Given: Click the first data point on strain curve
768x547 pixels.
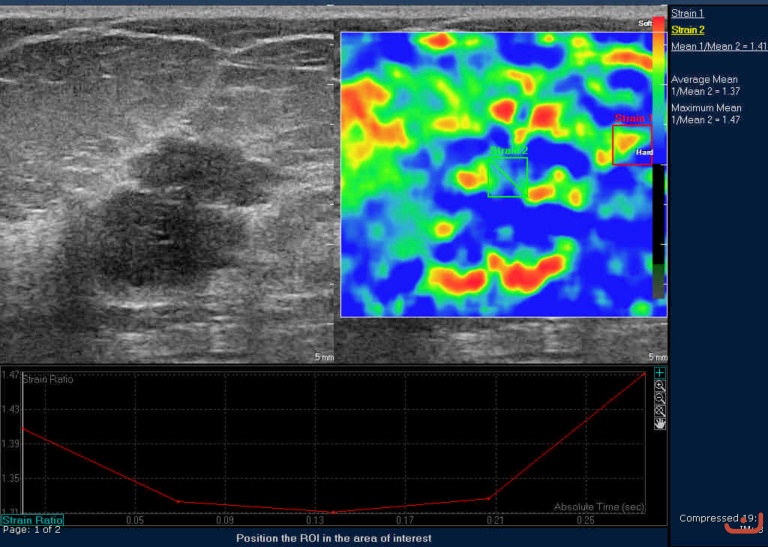Looking at the screenshot, I should tap(22, 429).
